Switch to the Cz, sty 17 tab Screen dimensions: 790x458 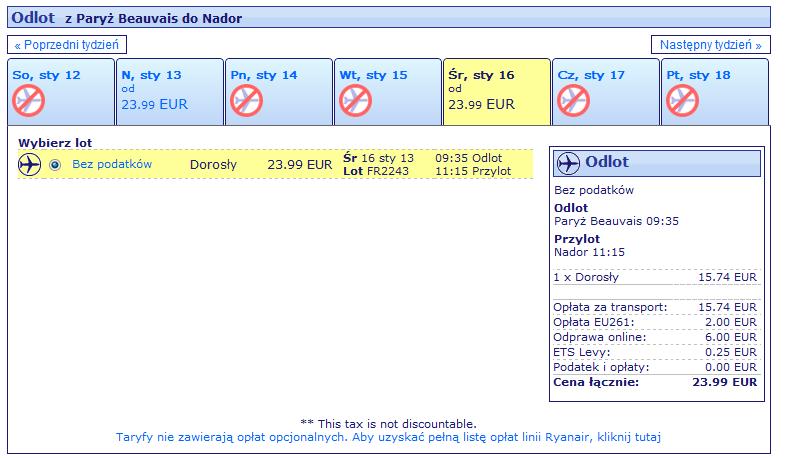606,92
